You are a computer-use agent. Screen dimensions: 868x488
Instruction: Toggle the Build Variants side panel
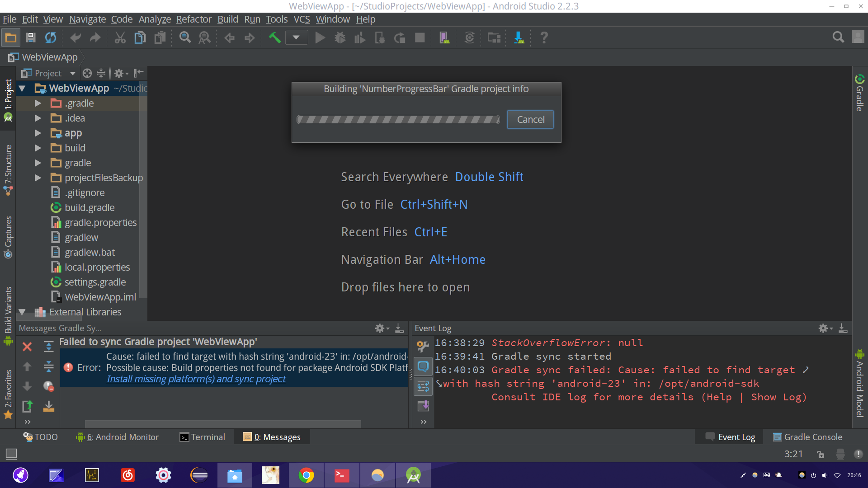(x=8, y=315)
